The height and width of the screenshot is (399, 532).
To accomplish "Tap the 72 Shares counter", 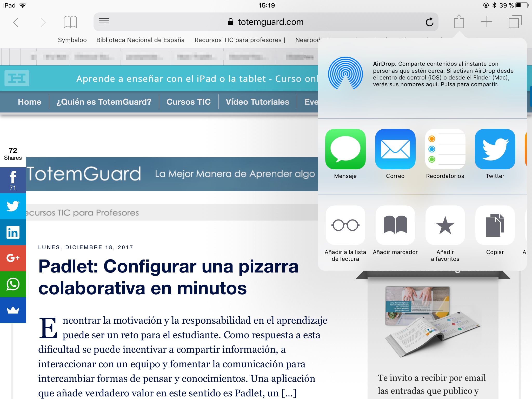I will (13, 154).
